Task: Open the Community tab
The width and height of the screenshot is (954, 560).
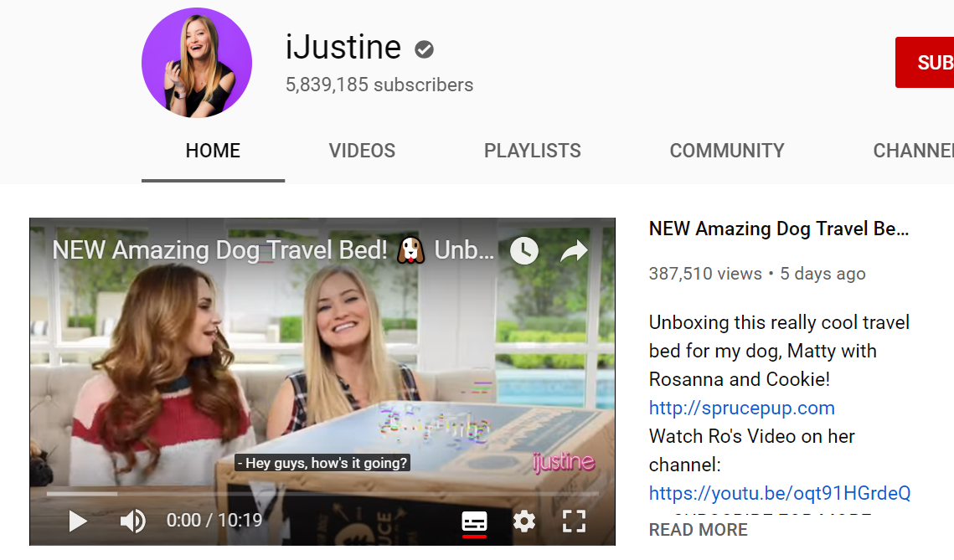Action: (727, 151)
